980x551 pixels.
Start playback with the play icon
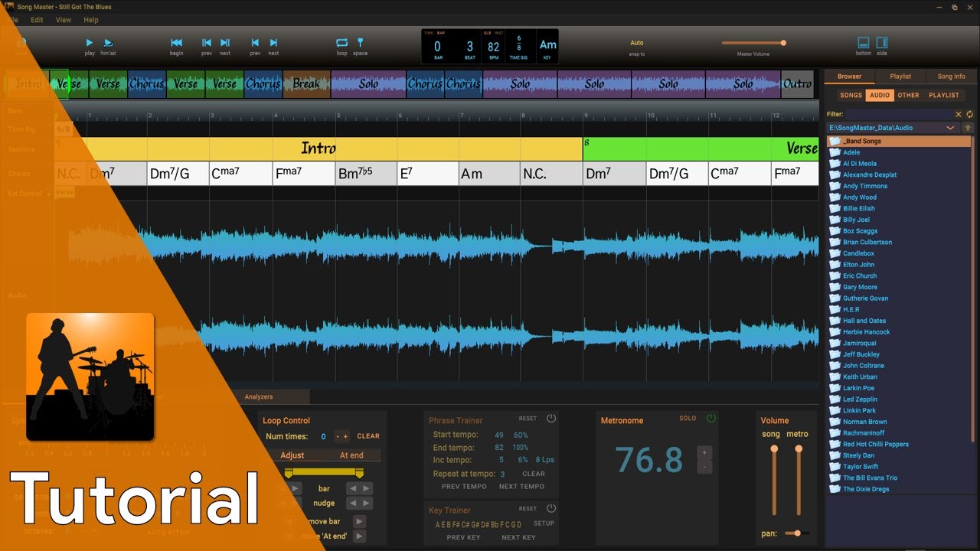click(x=90, y=43)
